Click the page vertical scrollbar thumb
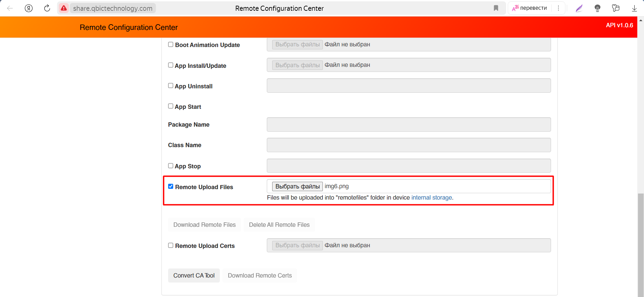644x297 pixels. (x=641, y=245)
